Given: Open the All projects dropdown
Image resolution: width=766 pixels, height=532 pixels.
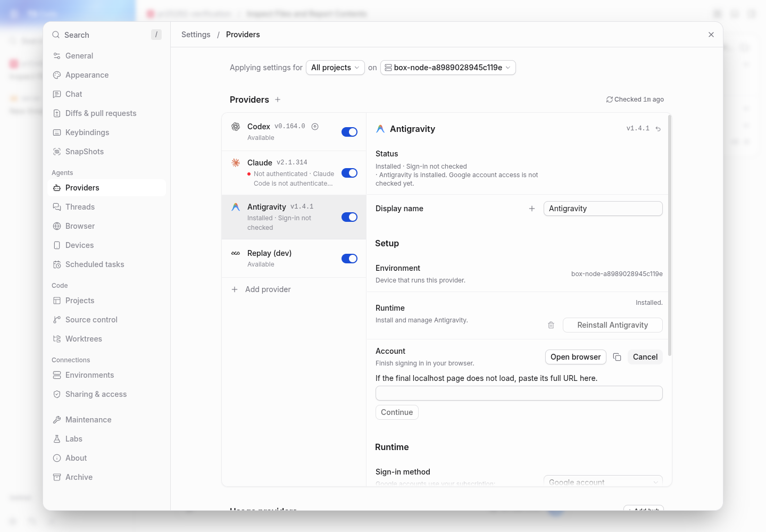Looking at the screenshot, I should click(x=335, y=68).
